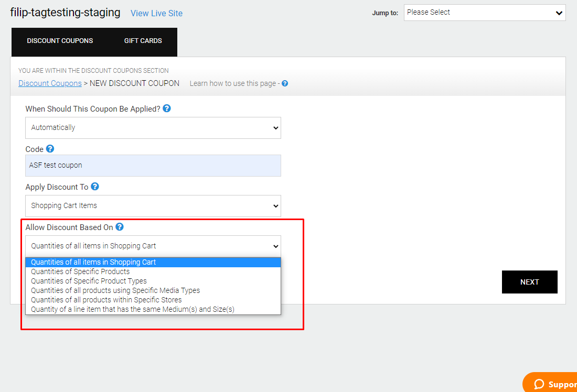Open the Discount Coupons tab
The height and width of the screenshot is (392, 577).
pyautogui.click(x=60, y=41)
